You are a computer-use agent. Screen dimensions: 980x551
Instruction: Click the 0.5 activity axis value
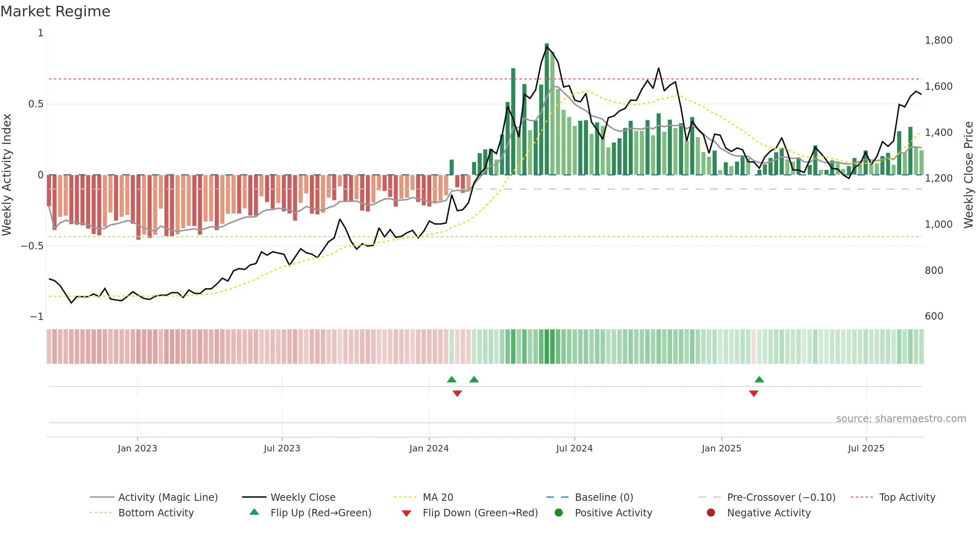point(36,104)
